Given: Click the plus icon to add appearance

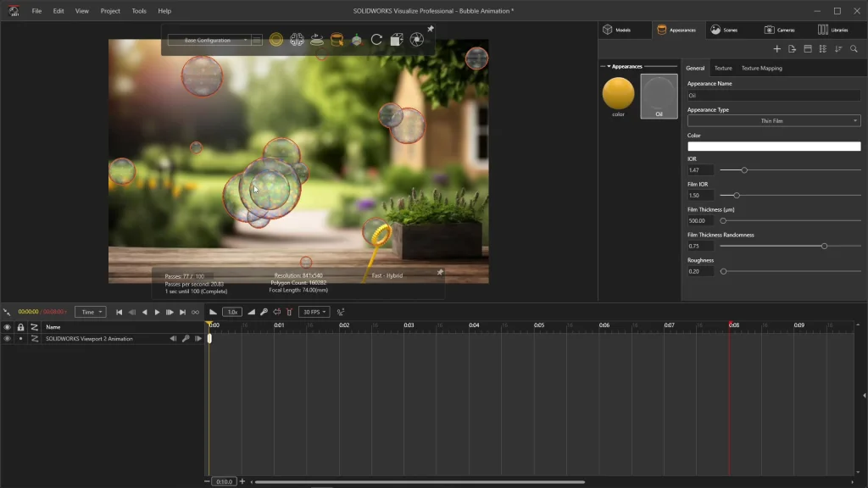Looking at the screenshot, I should point(776,49).
